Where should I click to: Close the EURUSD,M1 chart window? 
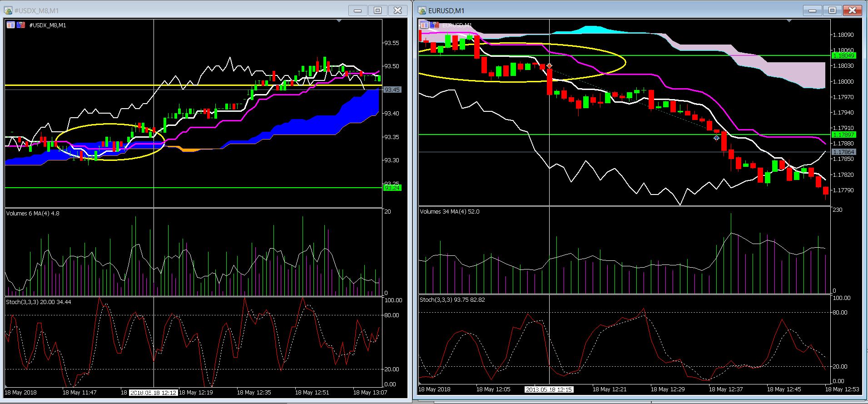(852, 10)
